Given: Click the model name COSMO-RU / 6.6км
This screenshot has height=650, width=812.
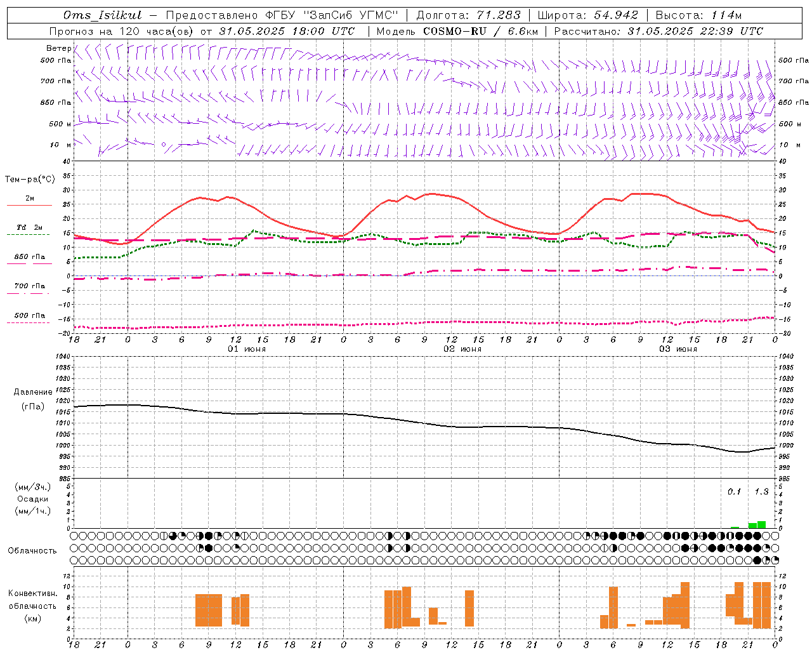Looking at the screenshot, I should [x=480, y=31].
